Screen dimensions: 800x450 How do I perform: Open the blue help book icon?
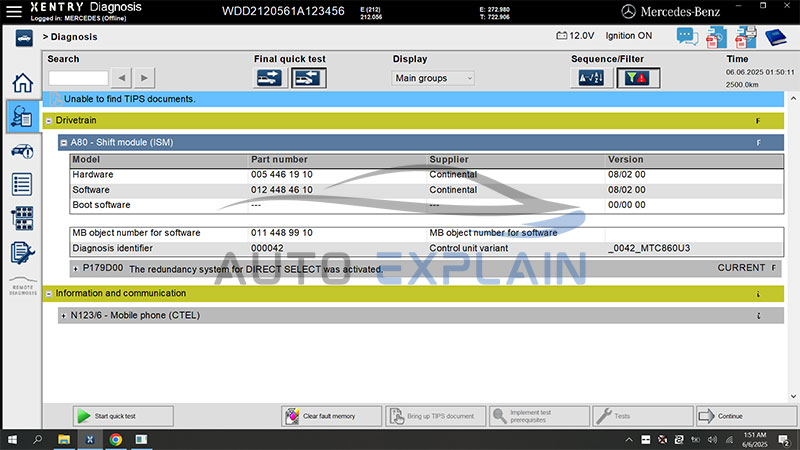tap(776, 37)
